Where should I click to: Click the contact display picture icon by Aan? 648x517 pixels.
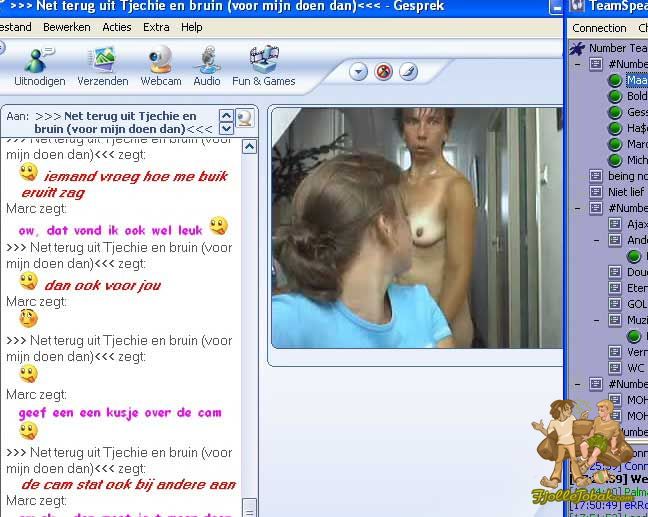[244, 119]
